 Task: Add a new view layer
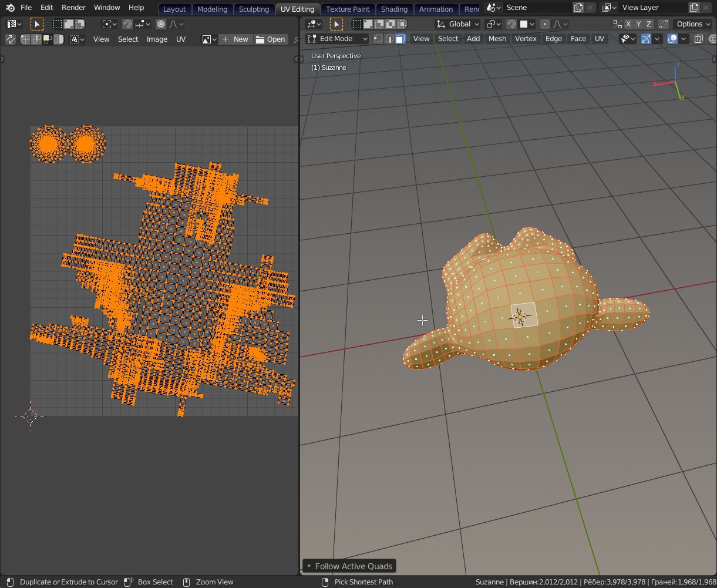coord(695,8)
